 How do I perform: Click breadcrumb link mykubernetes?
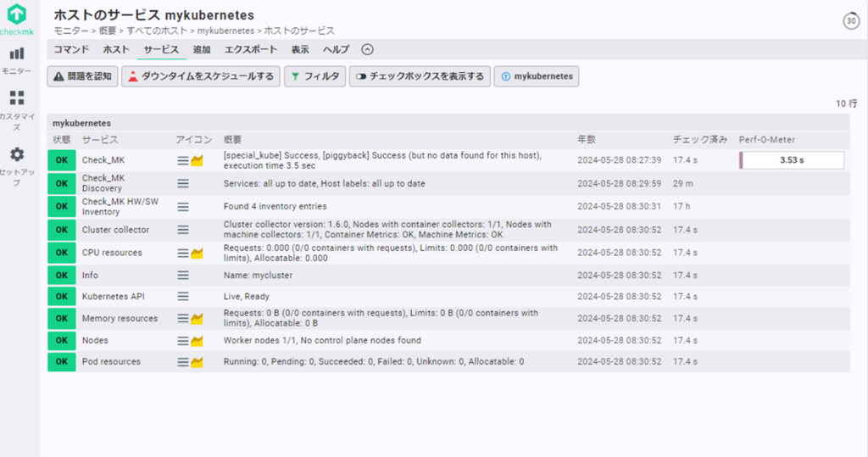(225, 31)
